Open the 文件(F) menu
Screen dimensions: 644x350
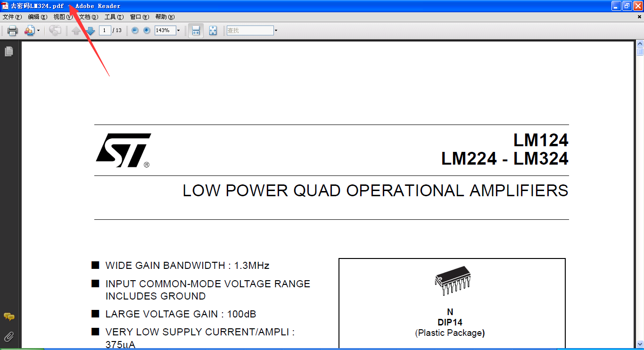click(x=12, y=17)
